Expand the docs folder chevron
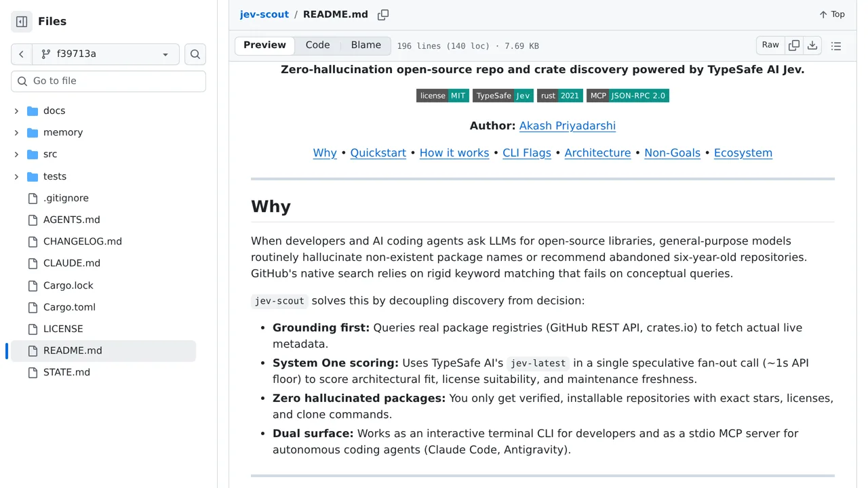This screenshot has height=488, width=868. (16, 110)
